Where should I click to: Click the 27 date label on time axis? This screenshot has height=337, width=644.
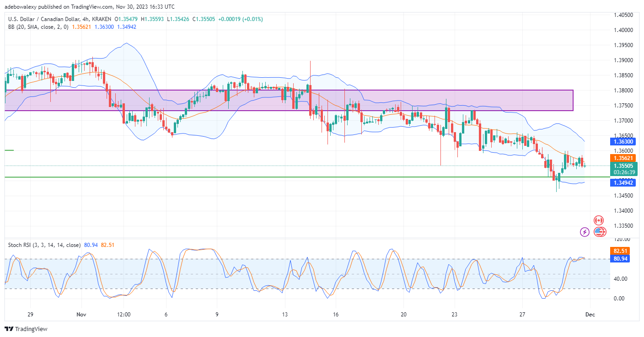[x=523, y=315]
